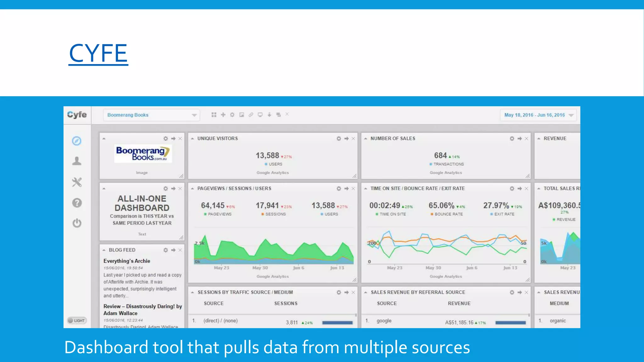Open the compass dashboards icon in sidebar

[77, 141]
